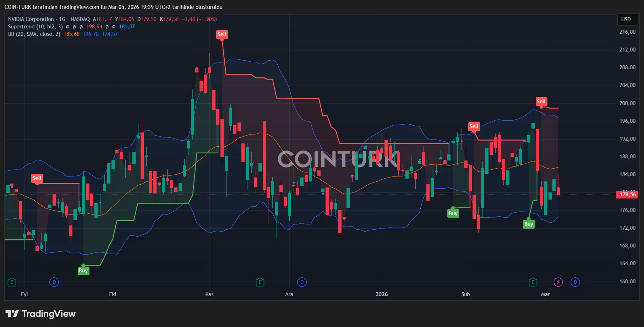644x327 pixels.
Task: Select the Supertrend indicator legend
Action: pos(36,27)
